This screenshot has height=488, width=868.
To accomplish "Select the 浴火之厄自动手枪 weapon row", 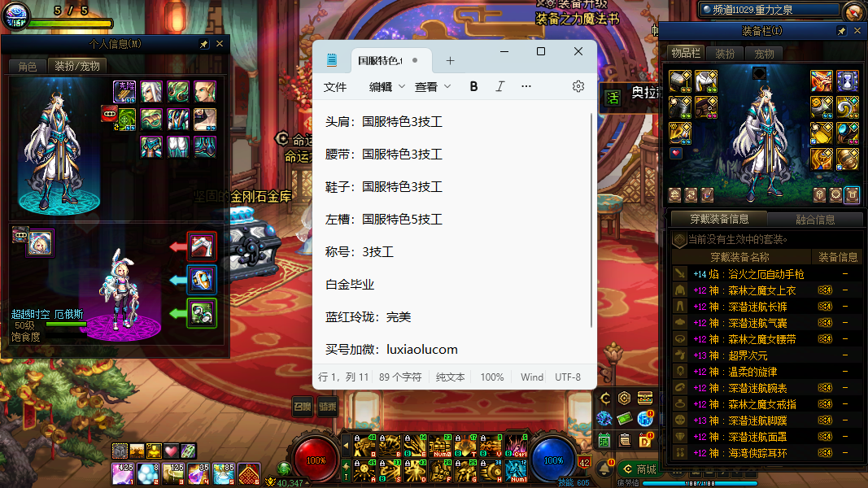I will point(748,274).
